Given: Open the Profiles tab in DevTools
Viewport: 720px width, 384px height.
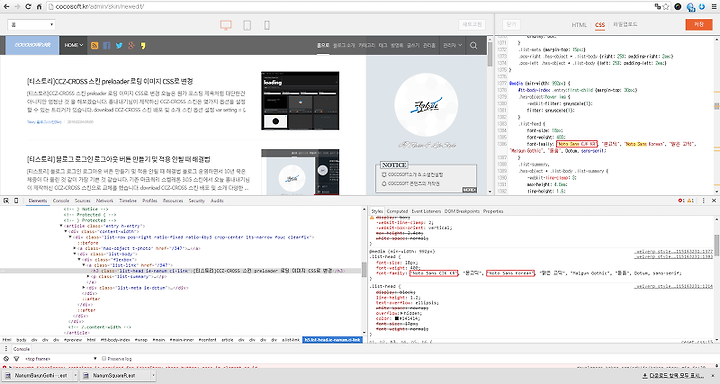Looking at the screenshot, I should pyautogui.click(x=150, y=201).
